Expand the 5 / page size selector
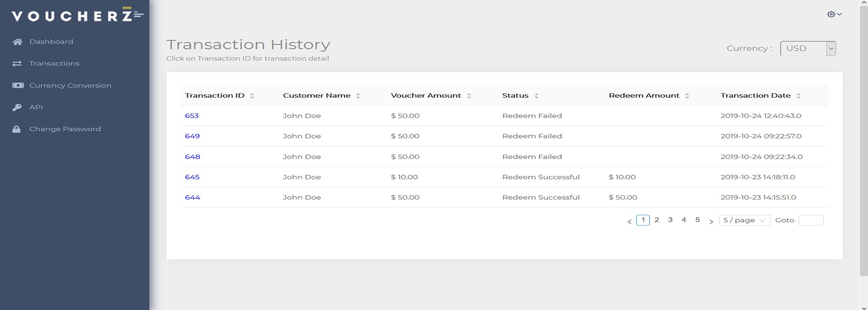868x310 pixels. 744,220
